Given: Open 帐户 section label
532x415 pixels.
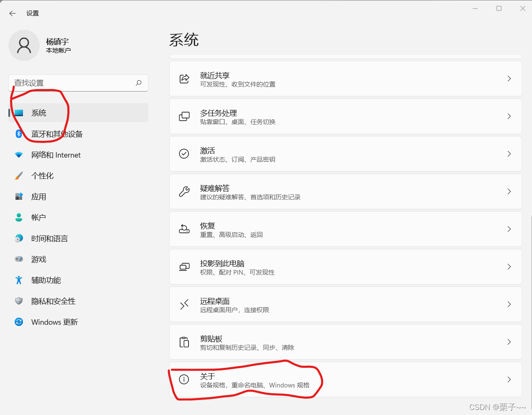Looking at the screenshot, I should click(x=39, y=217).
